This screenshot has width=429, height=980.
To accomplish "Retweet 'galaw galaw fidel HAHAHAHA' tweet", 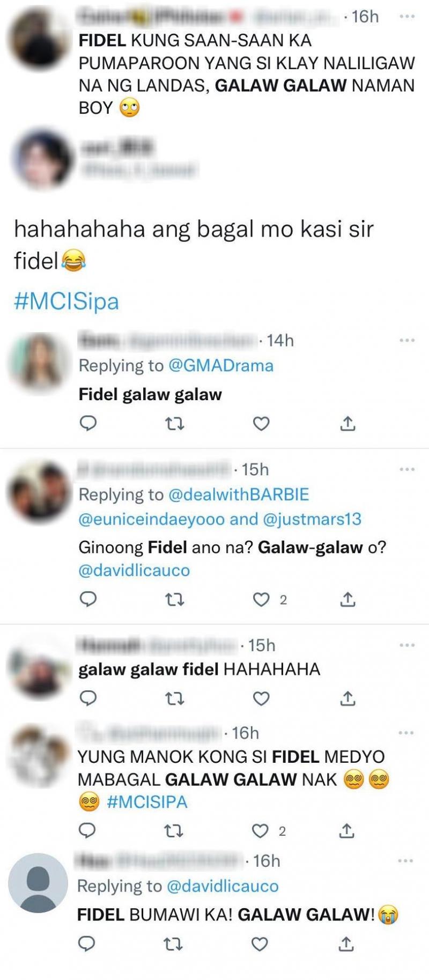I will [x=174, y=698].
